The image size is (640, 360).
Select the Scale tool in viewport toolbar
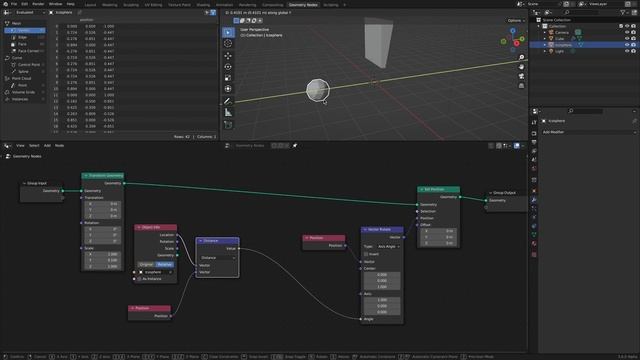[228, 78]
